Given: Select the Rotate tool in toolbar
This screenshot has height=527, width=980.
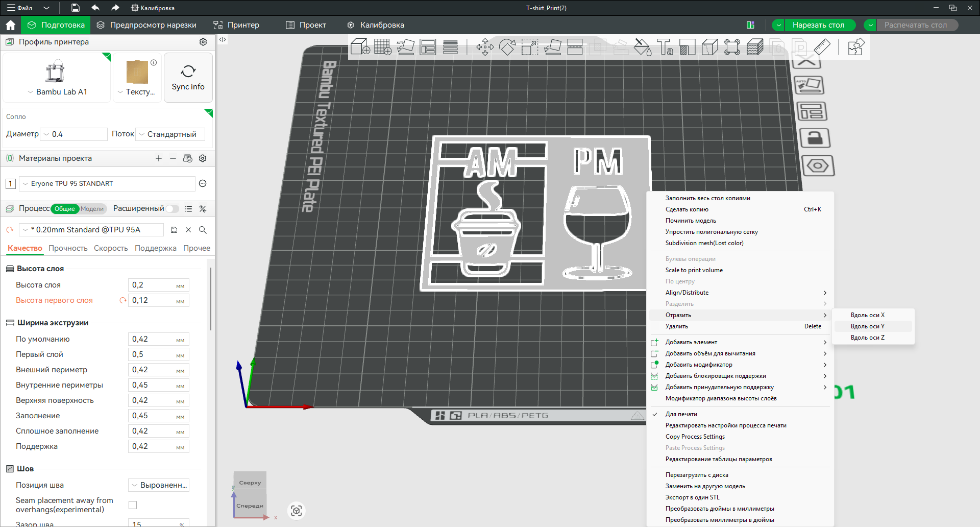Looking at the screenshot, I should coord(507,47).
